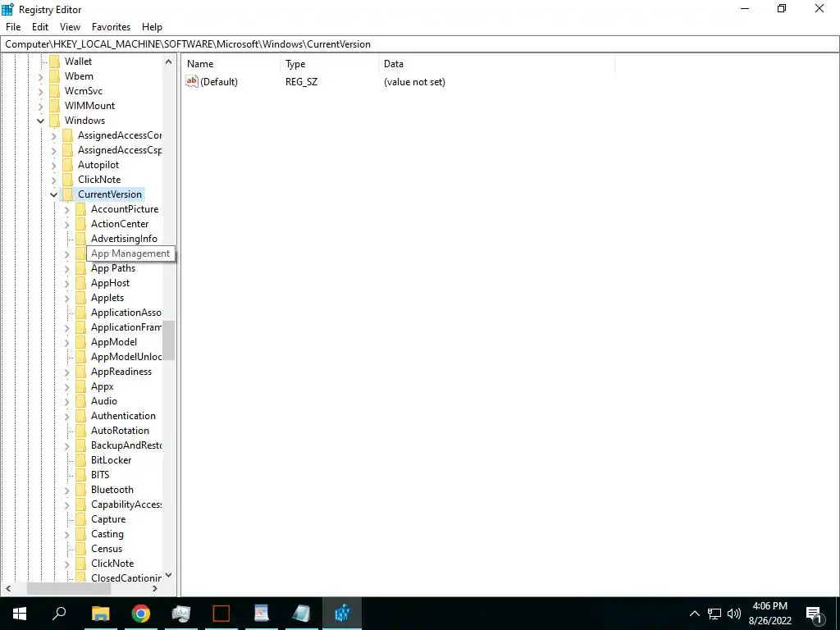840x630 pixels.
Task: Click the tree horizontal scrollbar thumb
Action: tap(69, 589)
